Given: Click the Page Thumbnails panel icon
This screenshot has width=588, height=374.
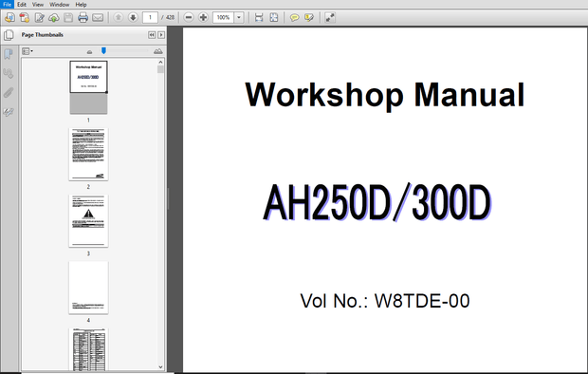Looking at the screenshot, I should [9, 35].
